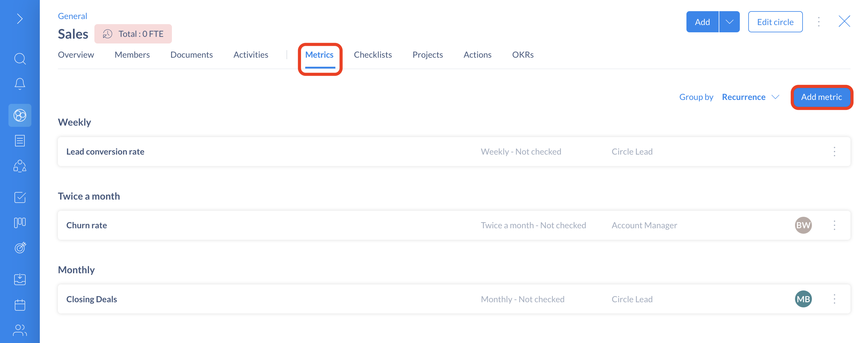Open notifications bell in the sidebar

tap(20, 84)
